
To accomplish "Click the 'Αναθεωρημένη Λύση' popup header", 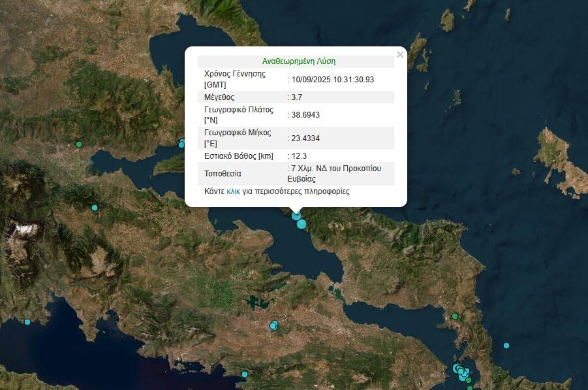I will coord(298,61).
